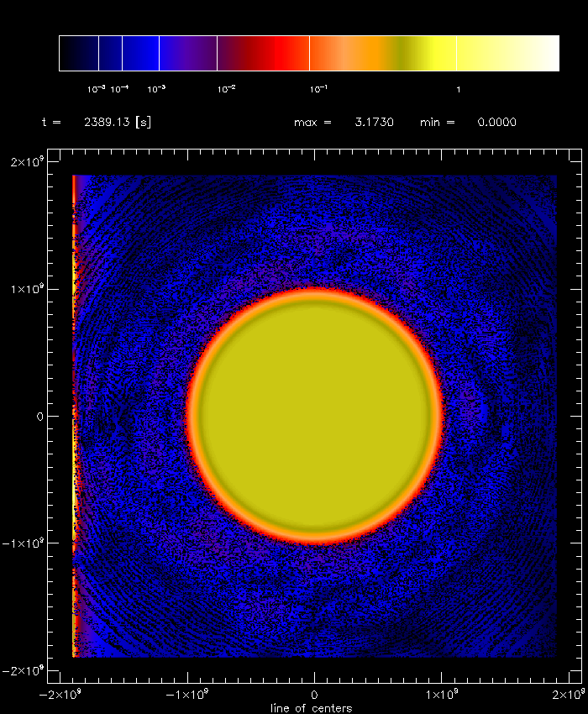Click the bright vertical streak at plot's left edge

click(x=74, y=420)
